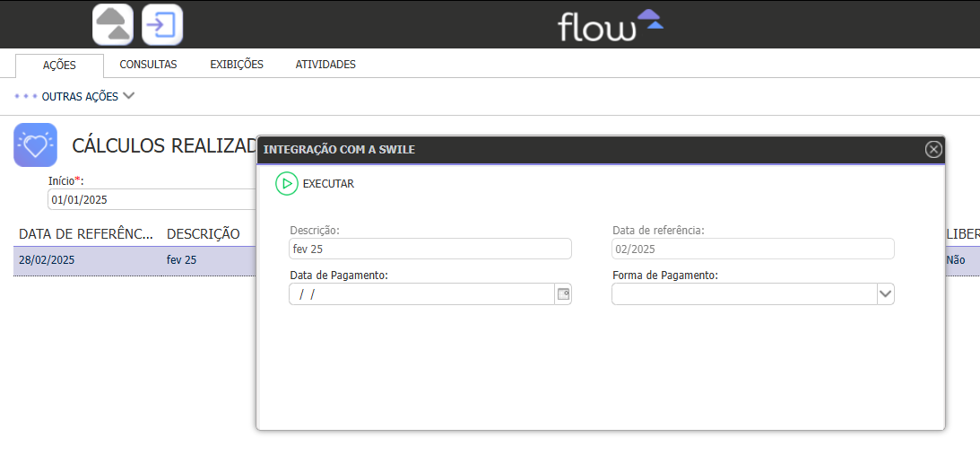Click the Descrição column header

coord(204,234)
